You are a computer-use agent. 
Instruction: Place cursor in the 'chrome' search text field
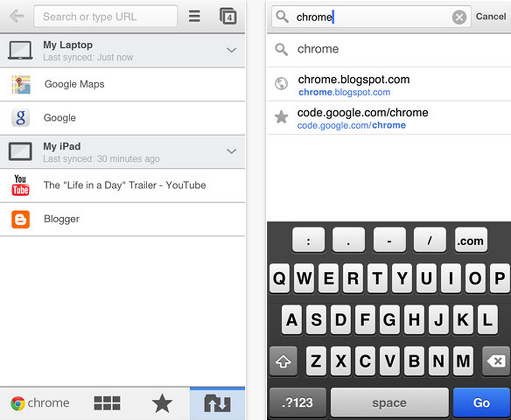click(371, 17)
